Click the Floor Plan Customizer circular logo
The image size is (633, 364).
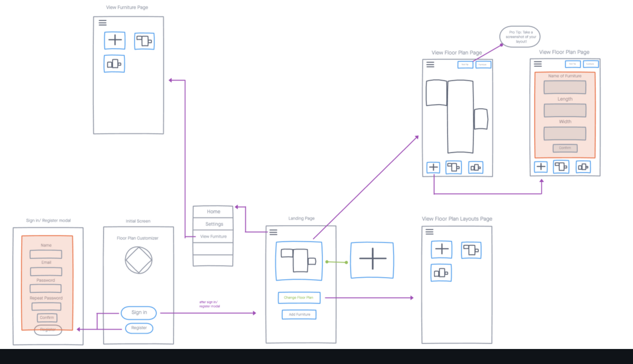click(x=138, y=260)
